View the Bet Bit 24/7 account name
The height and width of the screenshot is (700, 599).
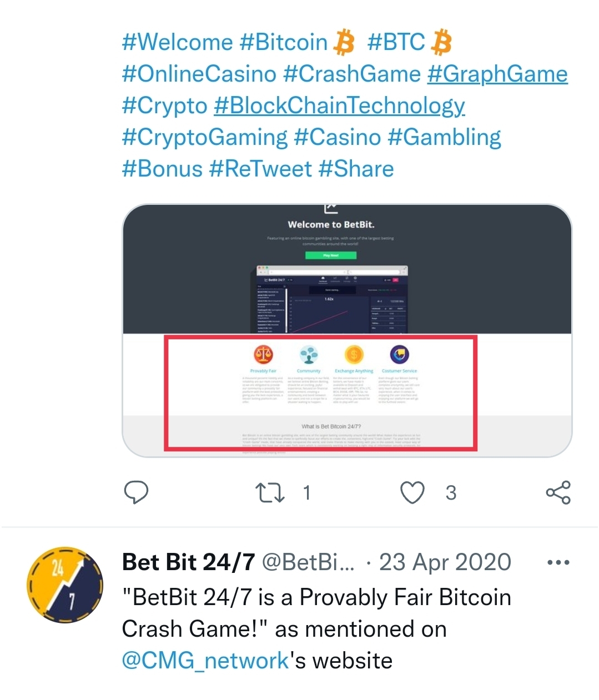tap(189, 562)
